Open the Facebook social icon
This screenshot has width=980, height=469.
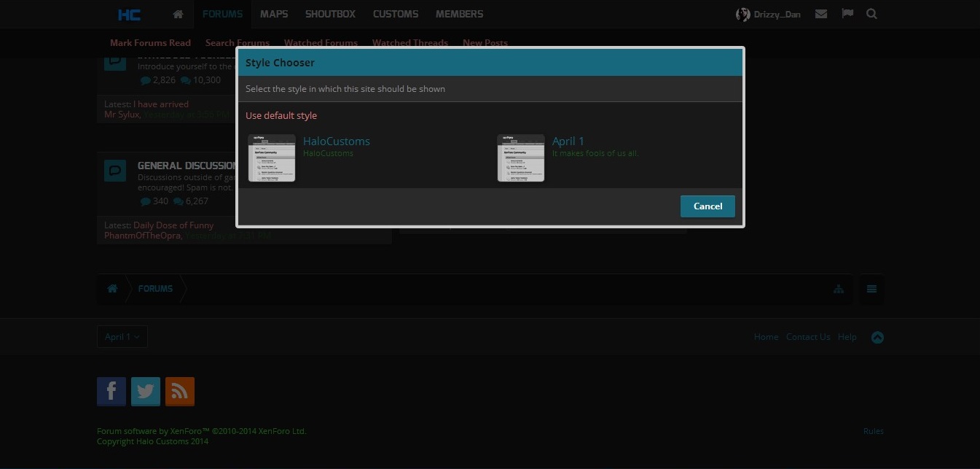pyautogui.click(x=111, y=392)
